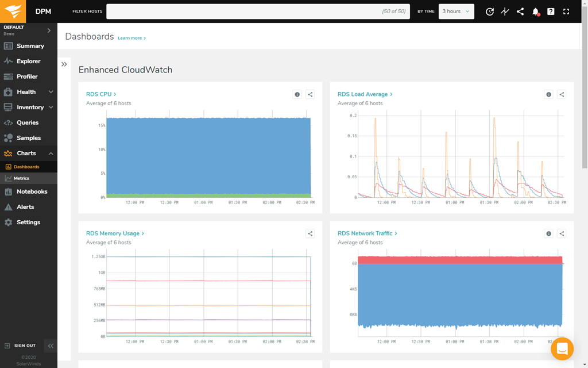Expand the panel with double right arrows

click(x=64, y=64)
